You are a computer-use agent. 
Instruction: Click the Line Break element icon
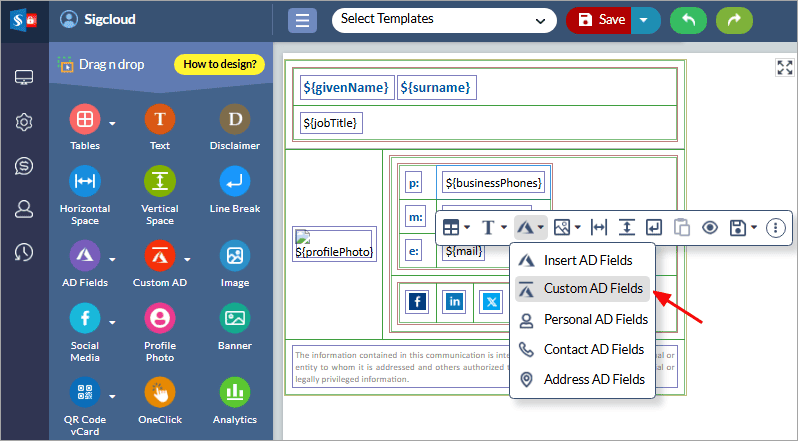(x=235, y=182)
